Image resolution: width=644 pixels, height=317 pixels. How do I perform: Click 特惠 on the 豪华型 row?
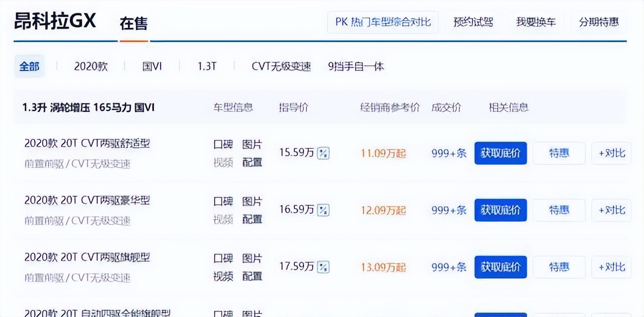(x=559, y=210)
